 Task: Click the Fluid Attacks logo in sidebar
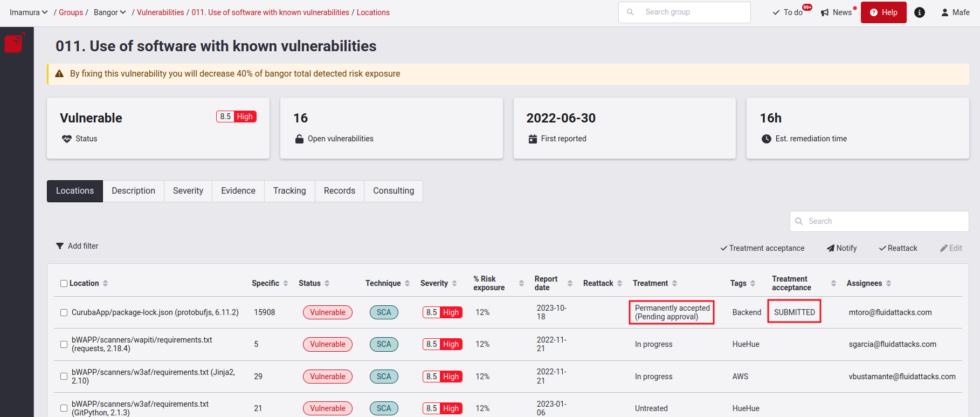tap(15, 43)
